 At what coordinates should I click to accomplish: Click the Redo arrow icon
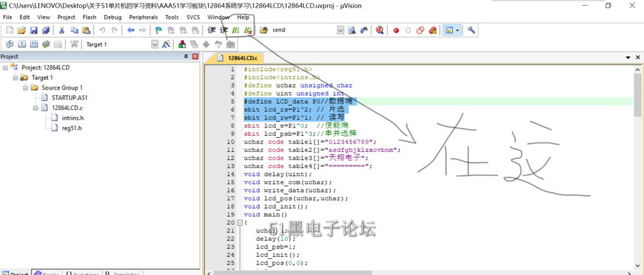tap(115, 30)
